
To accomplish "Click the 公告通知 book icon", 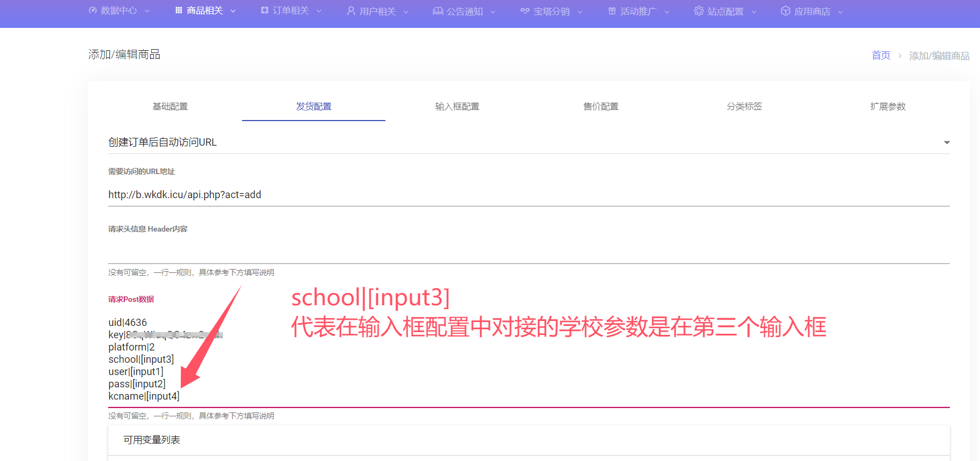I will tap(438, 11).
